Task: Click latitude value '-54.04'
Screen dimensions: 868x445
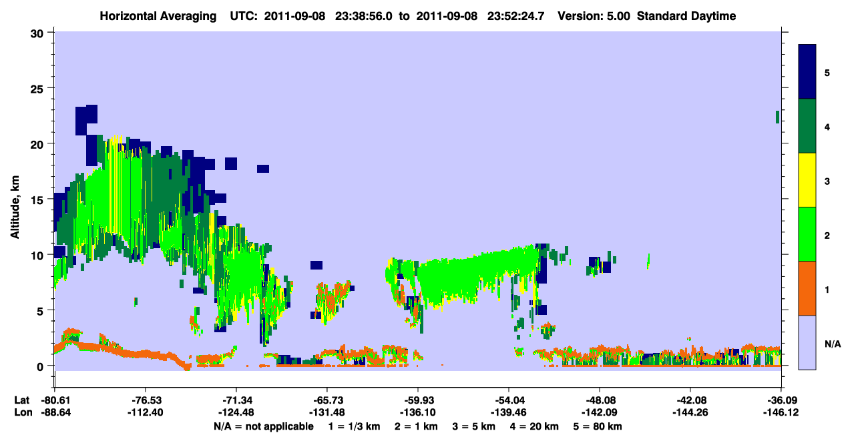Action: point(509,400)
